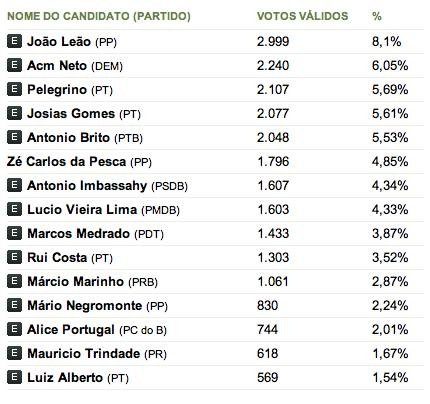Click the E badge beside Antonio Brito
Screen dimensions: 430x404
click(x=14, y=137)
